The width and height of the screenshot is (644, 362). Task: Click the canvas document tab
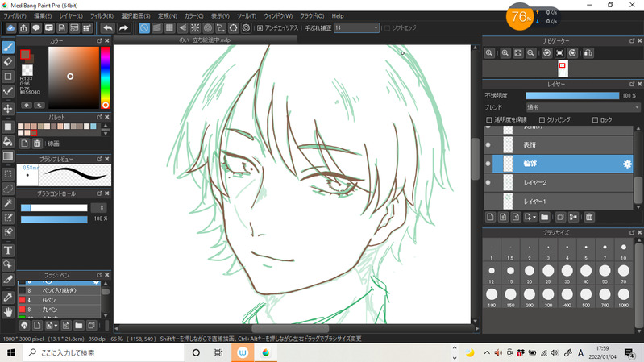[x=205, y=40]
